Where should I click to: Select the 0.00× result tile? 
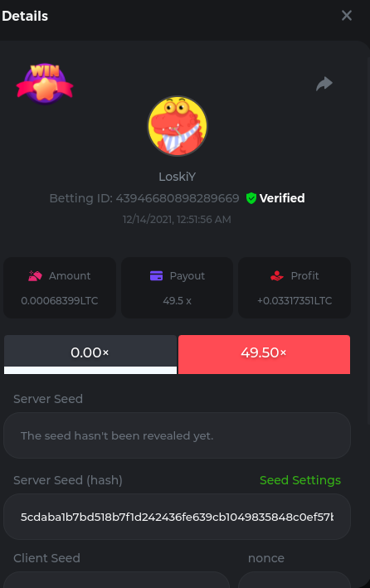(x=90, y=354)
